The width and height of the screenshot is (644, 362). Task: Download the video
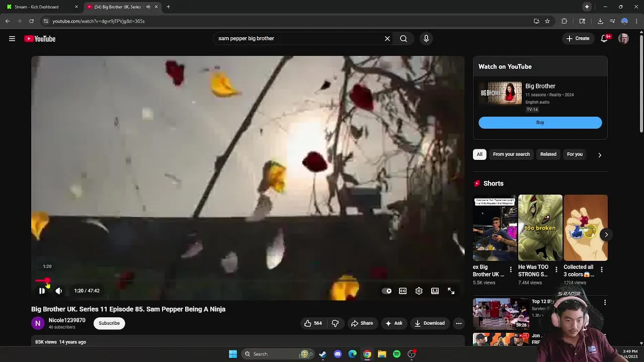(x=429, y=323)
